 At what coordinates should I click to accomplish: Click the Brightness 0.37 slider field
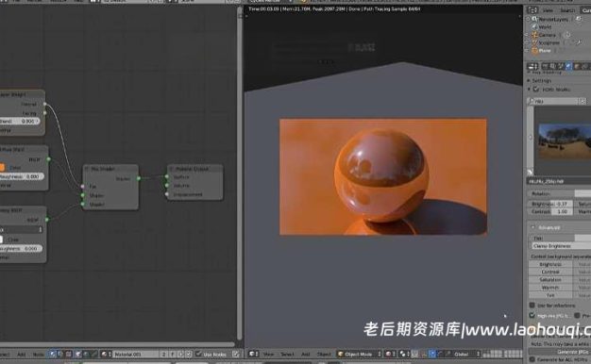(549, 204)
